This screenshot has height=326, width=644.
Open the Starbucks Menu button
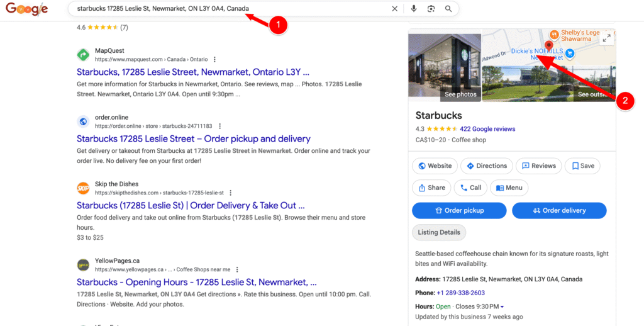click(509, 188)
